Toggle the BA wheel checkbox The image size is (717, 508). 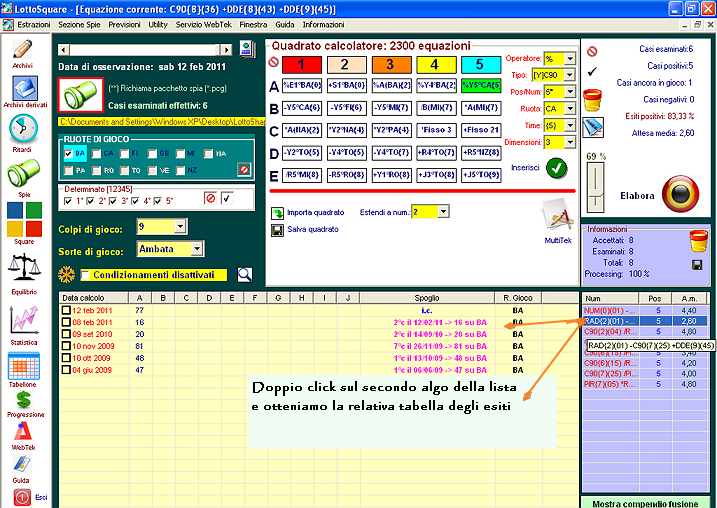tap(69, 154)
